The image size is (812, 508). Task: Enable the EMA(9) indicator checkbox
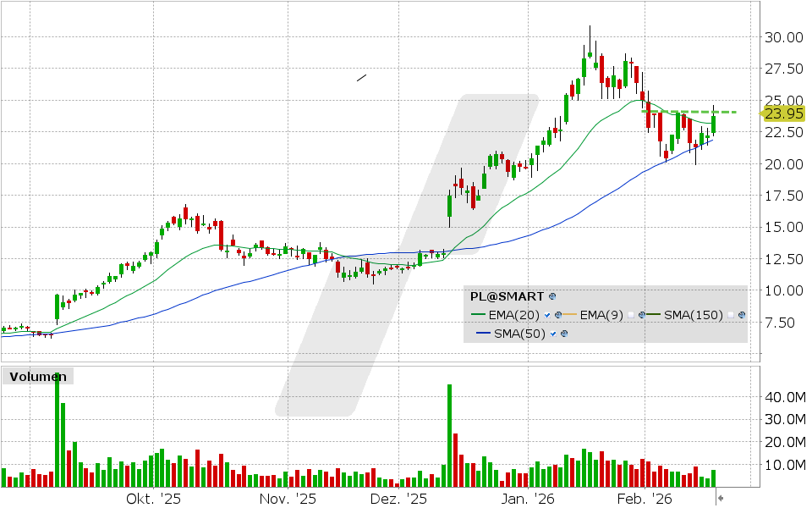632,315
